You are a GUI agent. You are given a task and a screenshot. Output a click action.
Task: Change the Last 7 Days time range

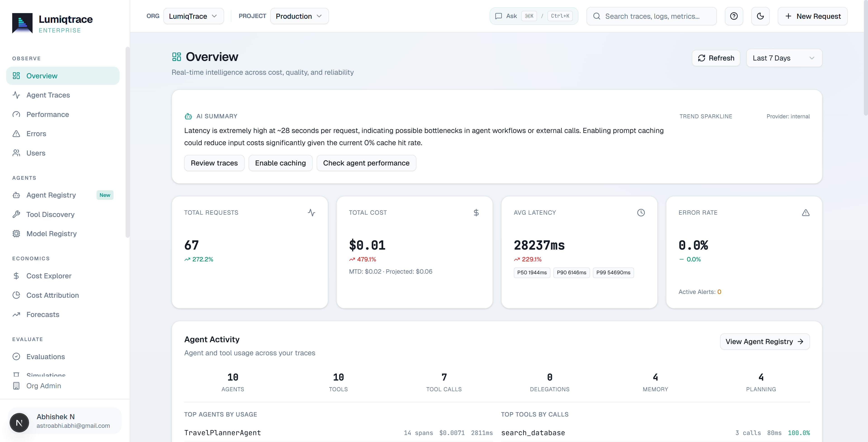784,58
